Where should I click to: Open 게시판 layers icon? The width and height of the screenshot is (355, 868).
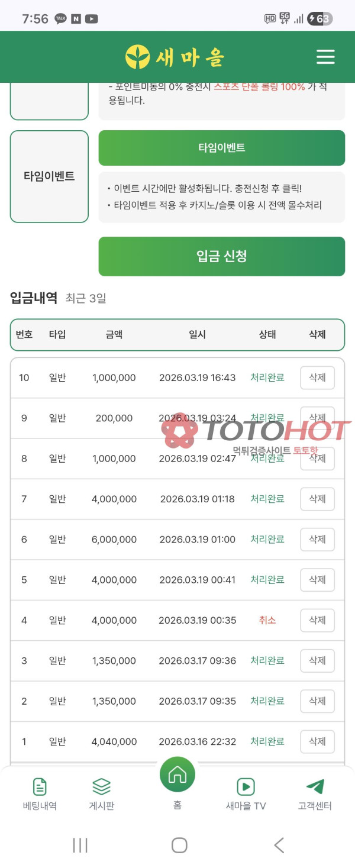pyautogui.click(x=101, y=786)
